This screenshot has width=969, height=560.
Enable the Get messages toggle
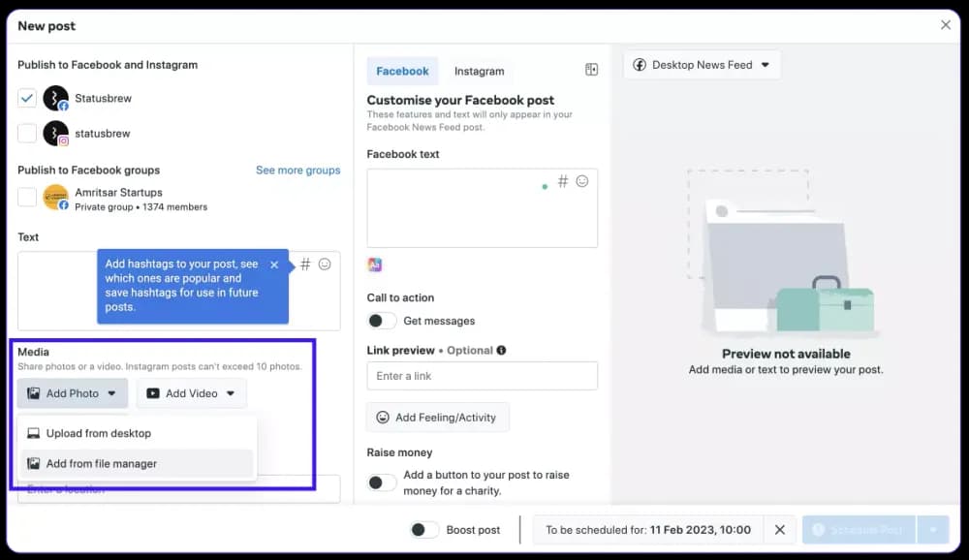click(x=382, y=321)
